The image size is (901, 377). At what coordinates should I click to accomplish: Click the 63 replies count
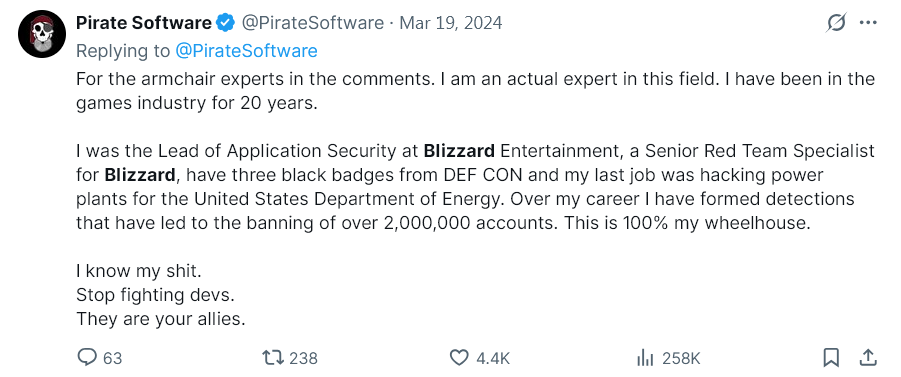(113, 359)
